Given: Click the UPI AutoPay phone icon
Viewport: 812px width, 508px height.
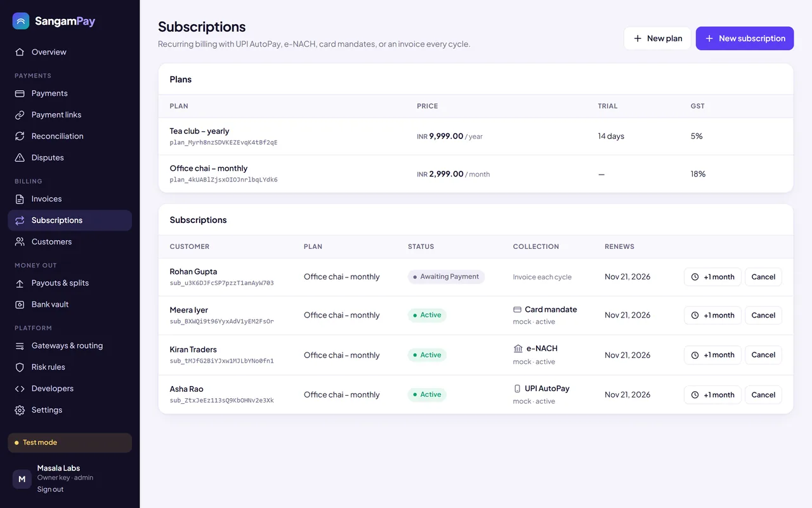Looking at the screenshot, I should [x=517, y=389].
